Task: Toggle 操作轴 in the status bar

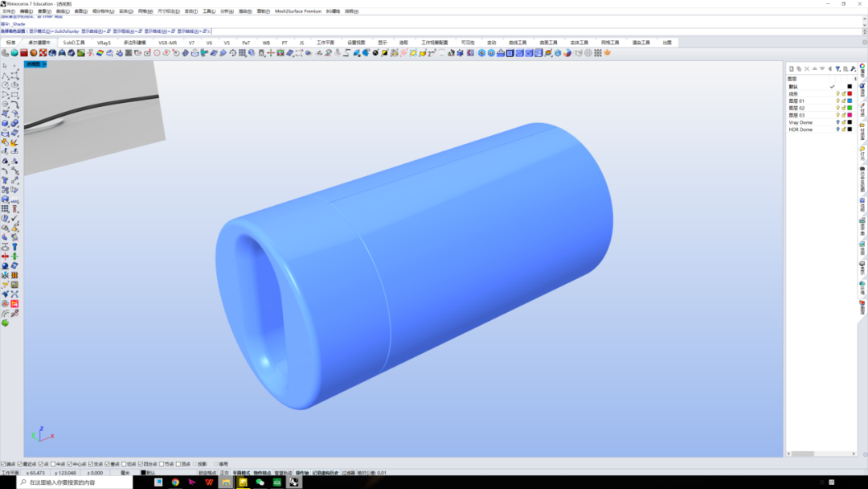Action: pos(301,473)
